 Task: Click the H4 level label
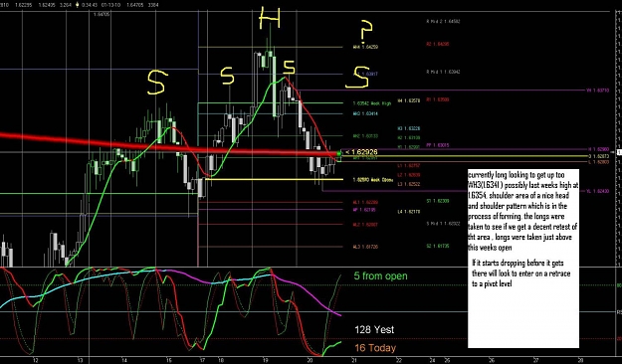[409, 100]
